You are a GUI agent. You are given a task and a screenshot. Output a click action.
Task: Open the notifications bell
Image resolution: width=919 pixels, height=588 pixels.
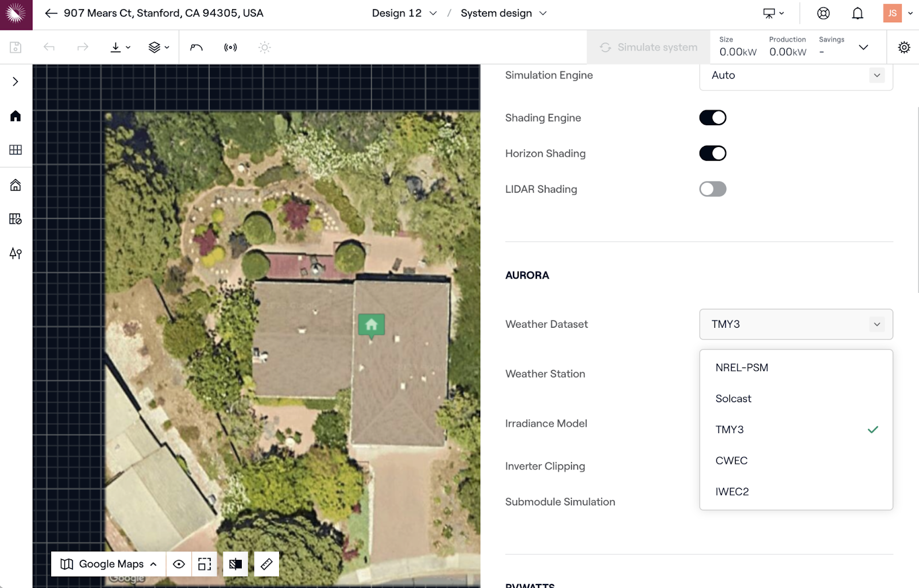click(857, 13)
